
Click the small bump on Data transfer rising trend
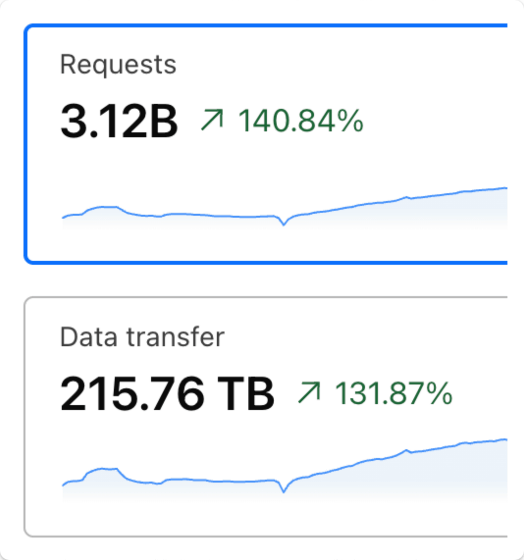coord(406,451)
